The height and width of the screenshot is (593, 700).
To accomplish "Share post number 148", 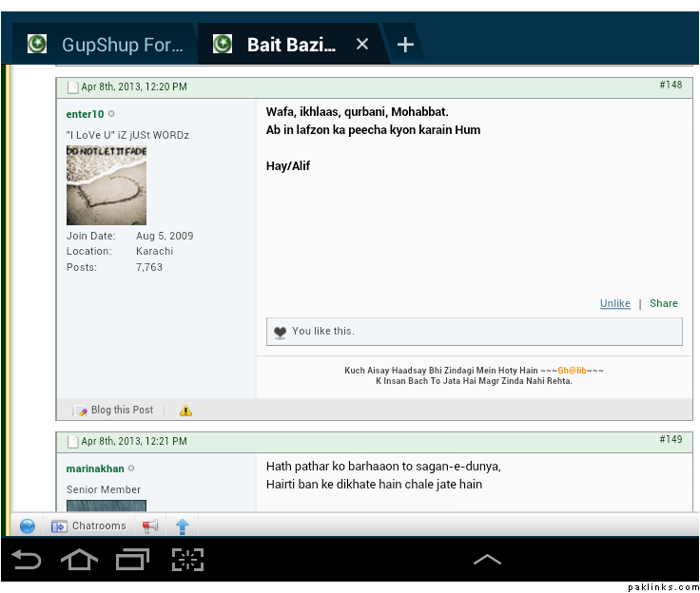I will pyautogui.click(x=664, y=304).
